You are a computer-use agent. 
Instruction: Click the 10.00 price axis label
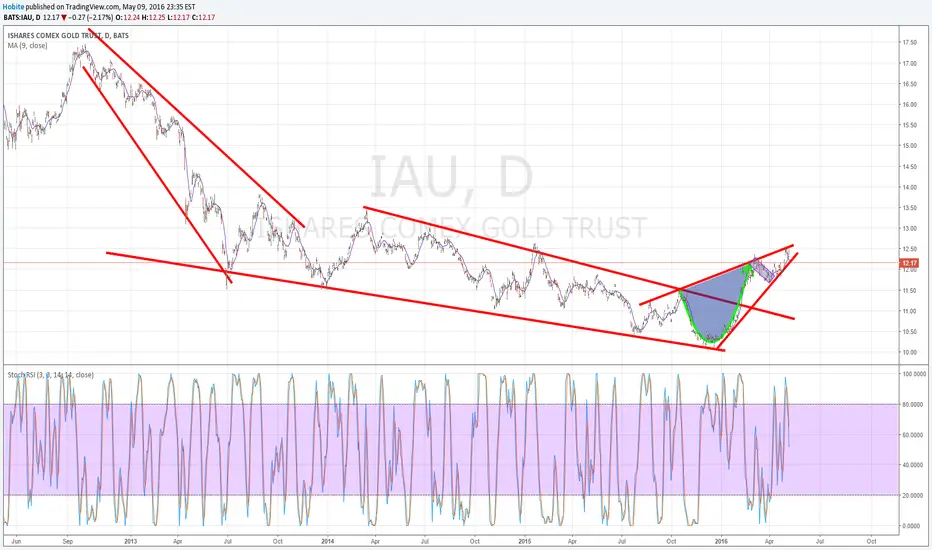click(x=909, y=352)
